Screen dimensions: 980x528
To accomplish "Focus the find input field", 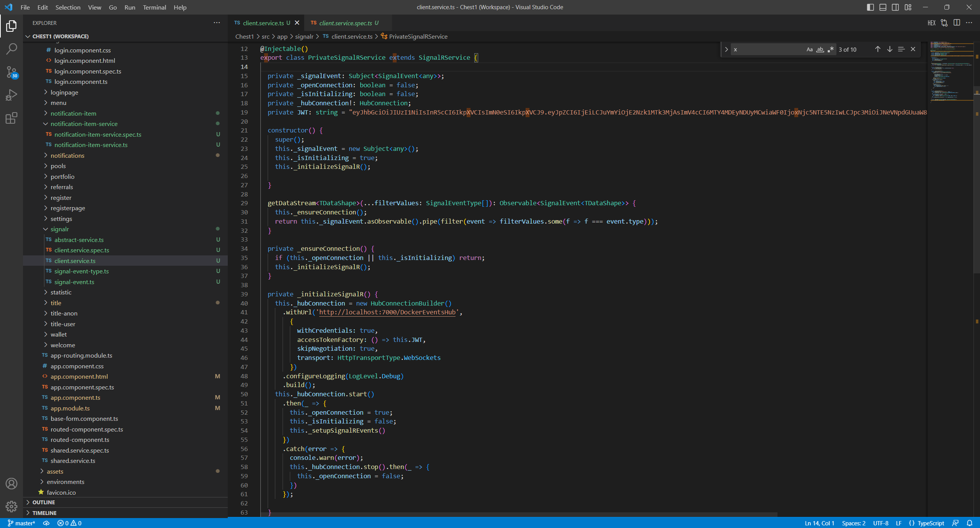I will pos(766,49).
